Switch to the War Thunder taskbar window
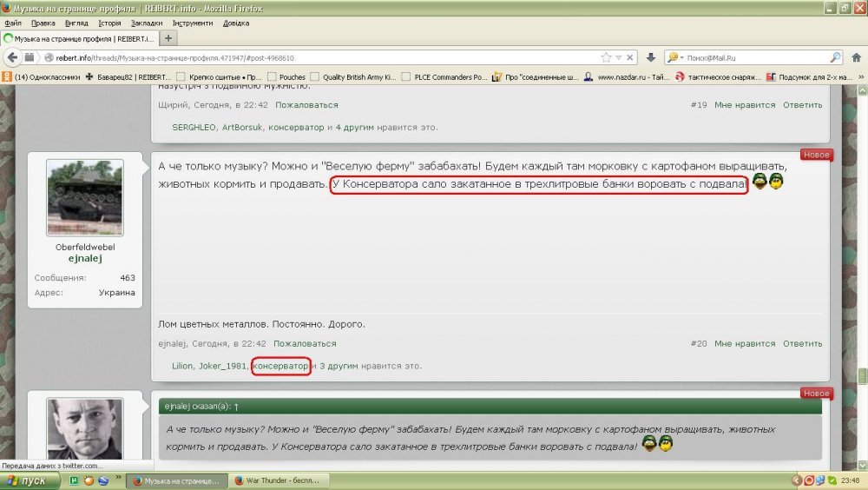868x490 pixels. point(276,480)
